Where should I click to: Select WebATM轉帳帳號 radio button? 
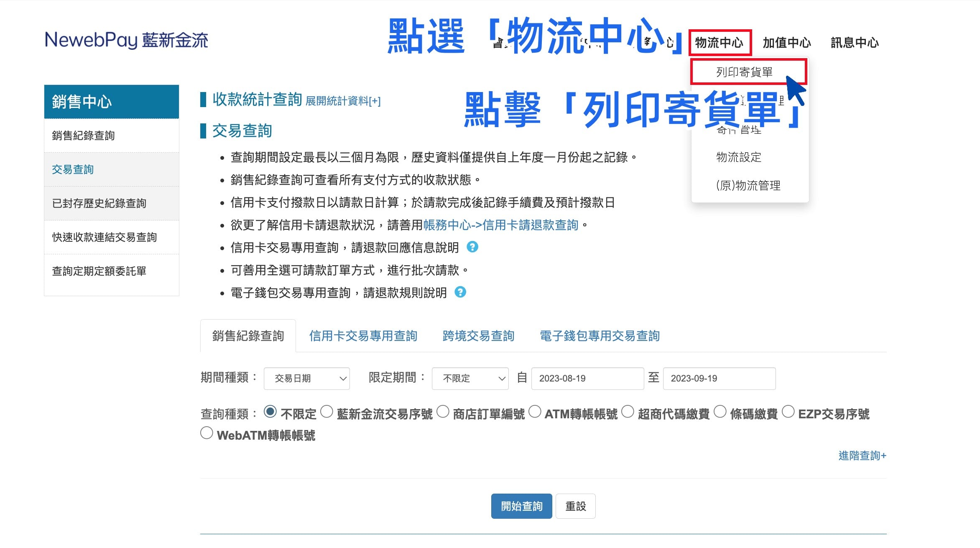207,433
